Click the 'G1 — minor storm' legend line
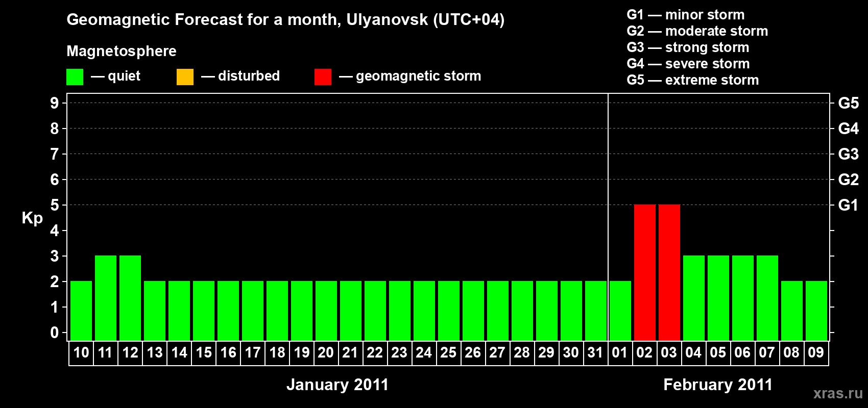Viewport: 868px width, 408px height. tap(685, 15)
